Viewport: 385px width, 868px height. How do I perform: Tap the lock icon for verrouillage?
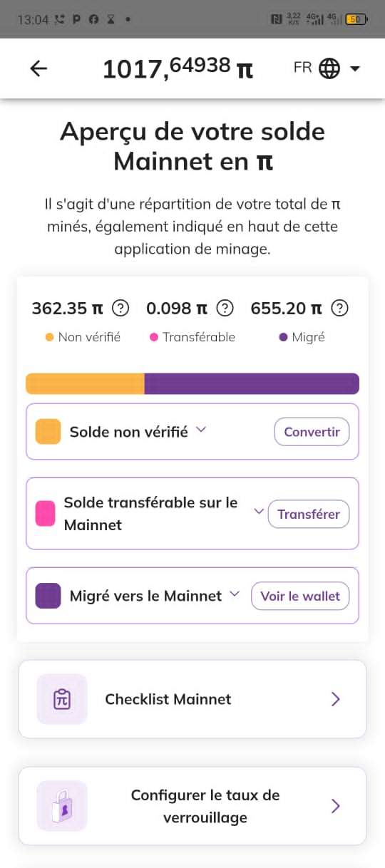(62, 806)
